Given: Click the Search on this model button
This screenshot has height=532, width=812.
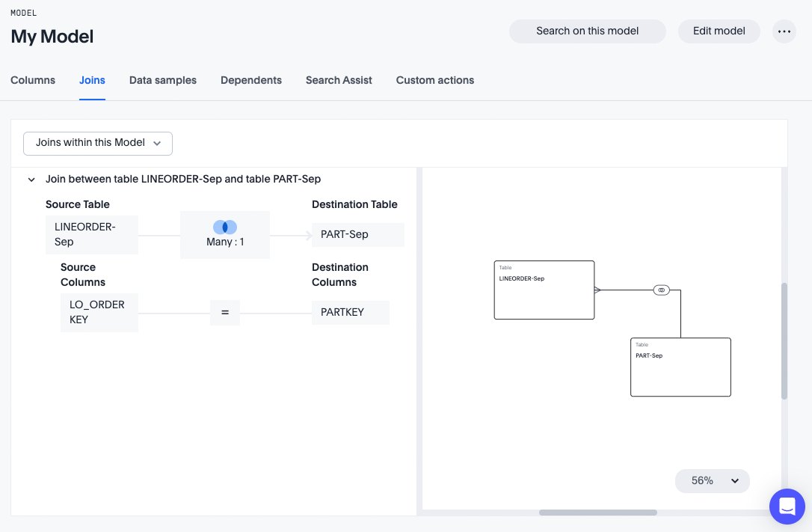Looking at the screenshot, I should pyautogui.click(x=587, y=31).
